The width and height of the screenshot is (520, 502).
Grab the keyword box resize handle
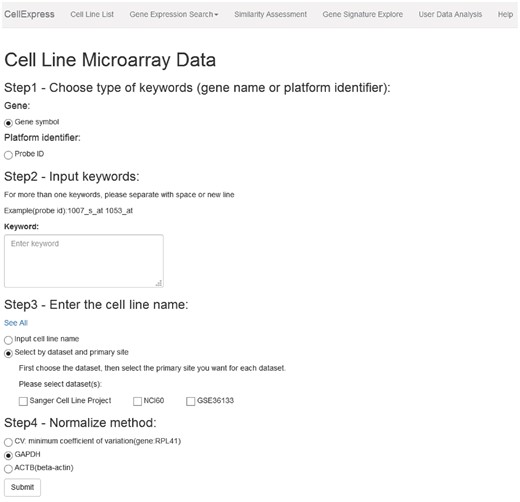point(159,283)
